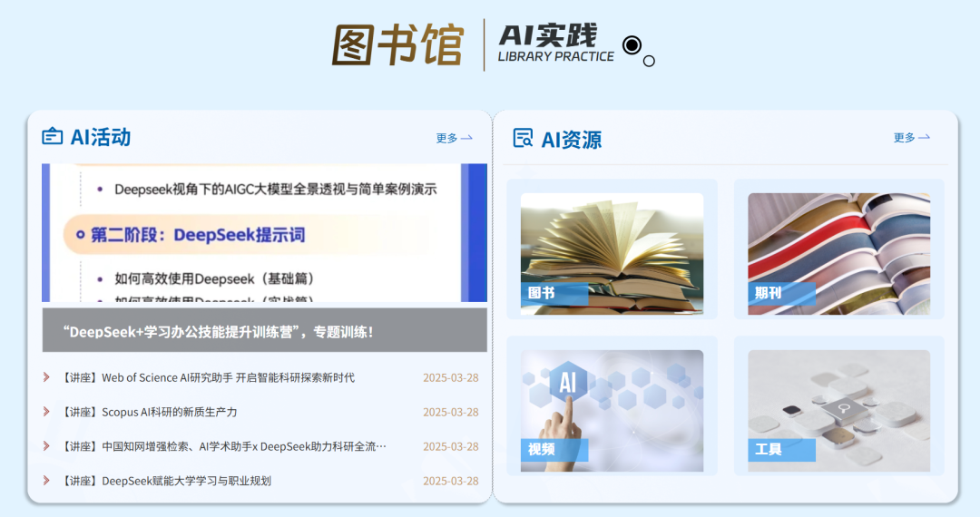Click the filled circle icon near the header
Screen dimensions: 980x517
click(x=632, y=45)
